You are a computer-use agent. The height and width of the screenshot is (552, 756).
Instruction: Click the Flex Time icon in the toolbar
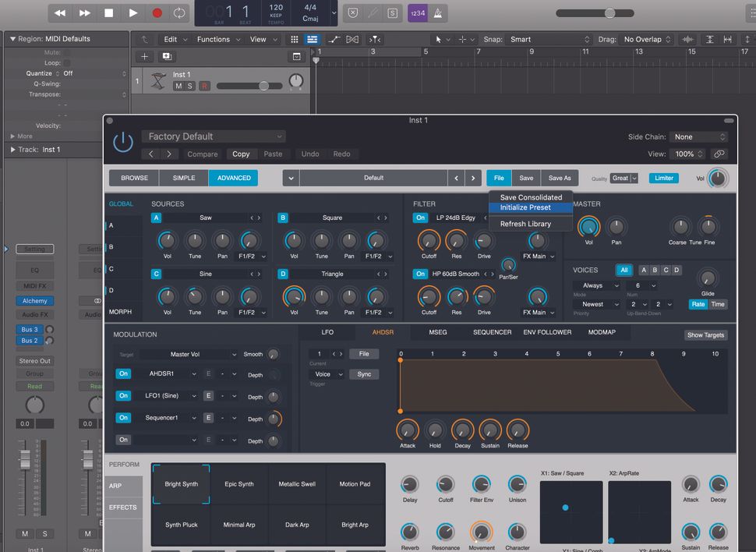pos(352,39)
